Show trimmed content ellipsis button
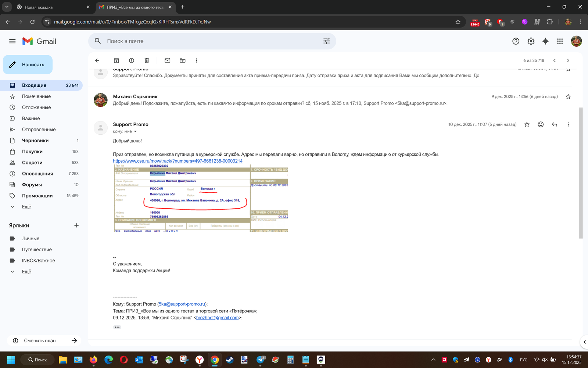 point(117,327)
